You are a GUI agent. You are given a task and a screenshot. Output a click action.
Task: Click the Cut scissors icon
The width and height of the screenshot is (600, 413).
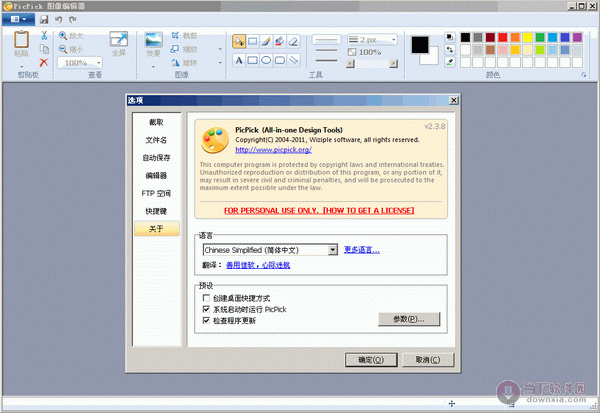pyautogui.click(x=44, y=36)
